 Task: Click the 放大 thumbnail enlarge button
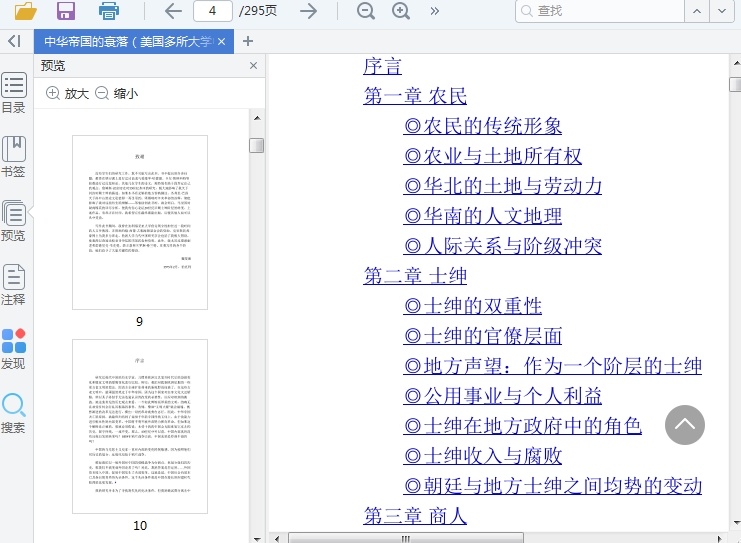(67, 93)
